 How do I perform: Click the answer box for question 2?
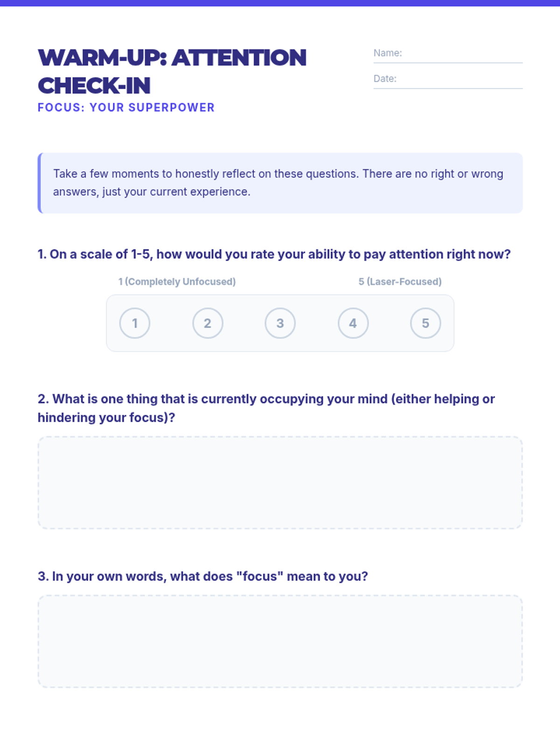point(280,482)
